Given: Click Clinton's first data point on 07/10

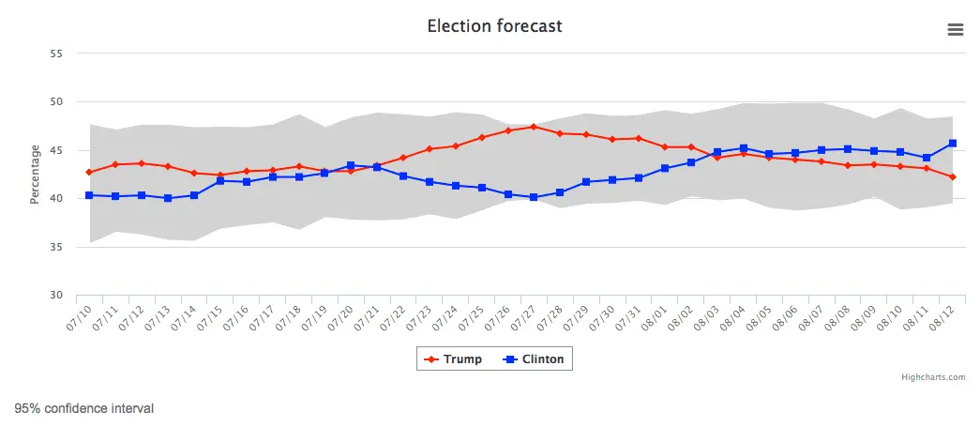Looking at the screenshot, I should point(89,195).
